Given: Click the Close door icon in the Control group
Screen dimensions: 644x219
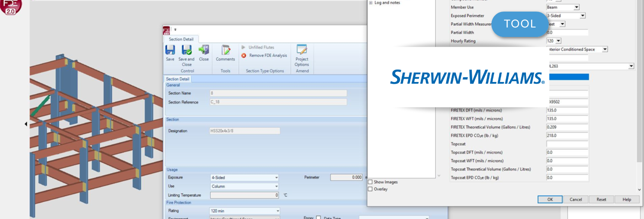Looking at the screenshot, I should point(204,50).
